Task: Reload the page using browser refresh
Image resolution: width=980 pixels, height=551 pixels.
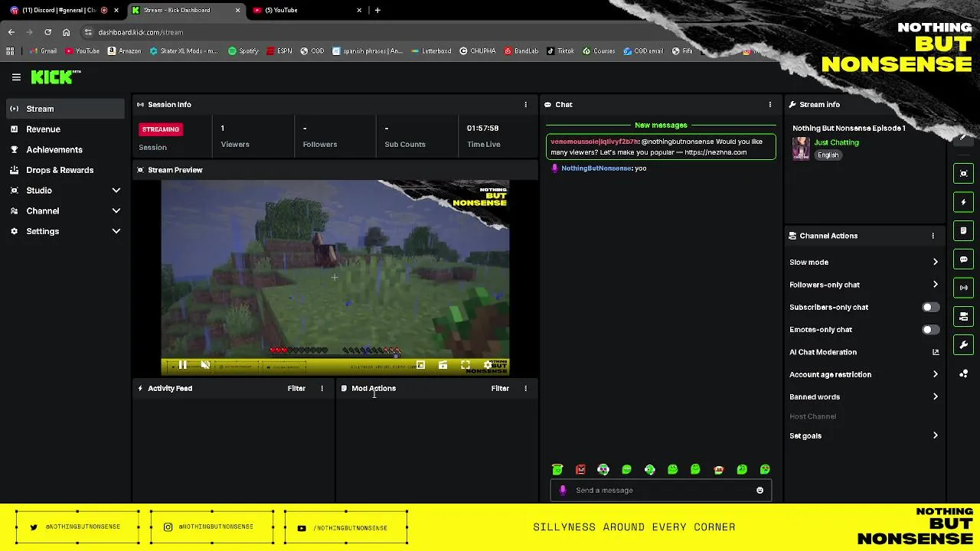Action: point(47,32)
